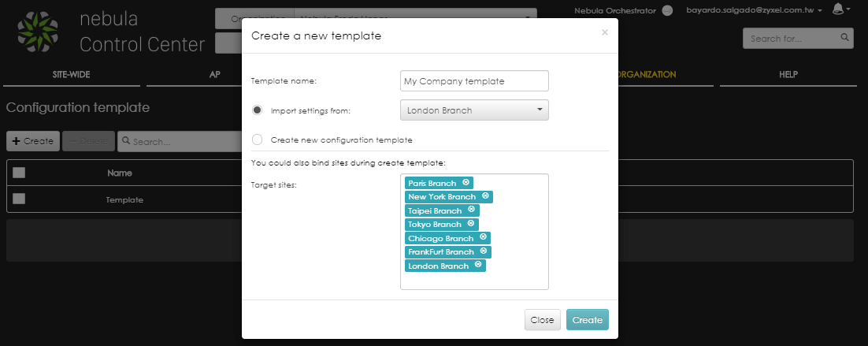
Task: Dismiss dialog with the X close icon
Action: click(x=604, y=32)
